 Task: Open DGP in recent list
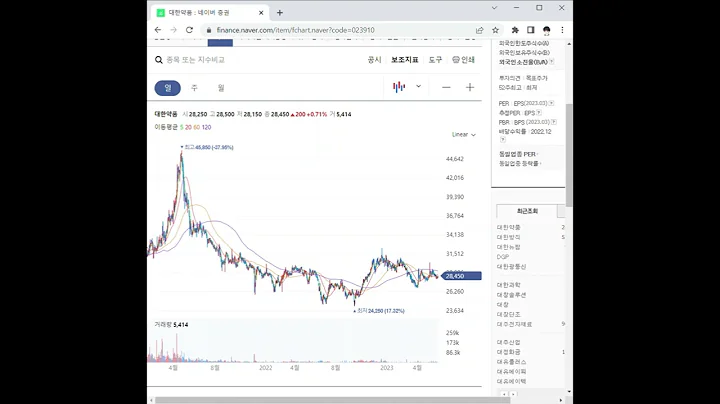[503, 257]
